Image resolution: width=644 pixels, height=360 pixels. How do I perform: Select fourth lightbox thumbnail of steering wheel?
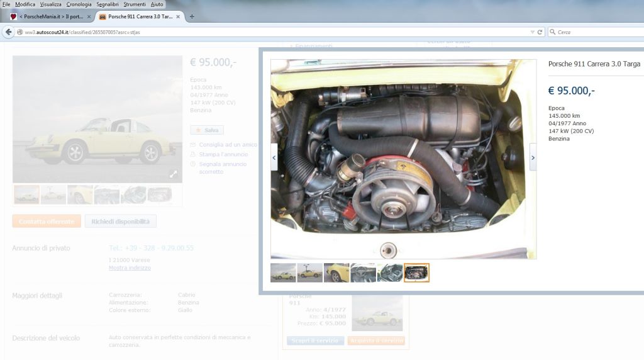(x=363, y=273)
